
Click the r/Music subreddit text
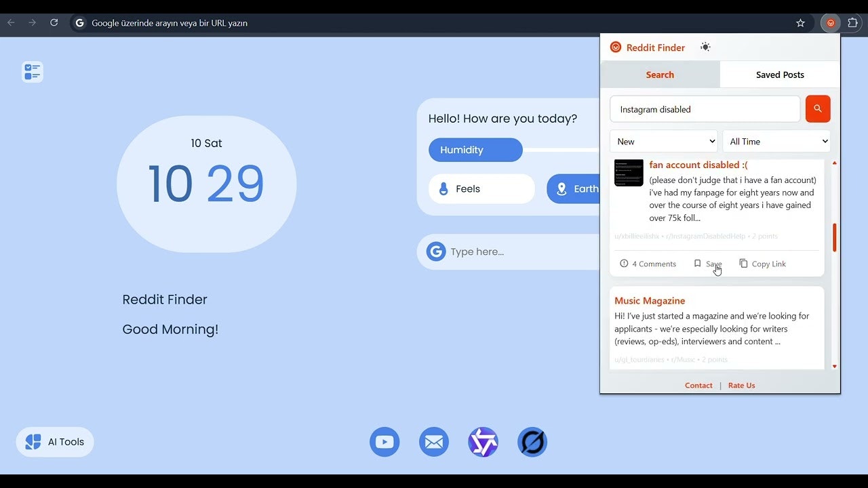pyautogui.click(x=683, y=359)
